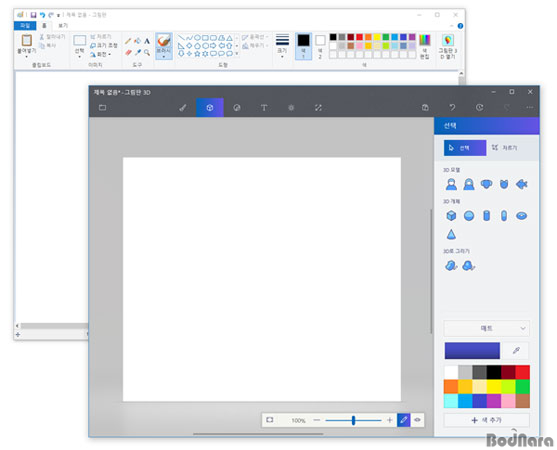Open the Quick Access toolbar customize arrow in Paint
The height and width of the screenshot is (450, 557).
coord(58,15)
